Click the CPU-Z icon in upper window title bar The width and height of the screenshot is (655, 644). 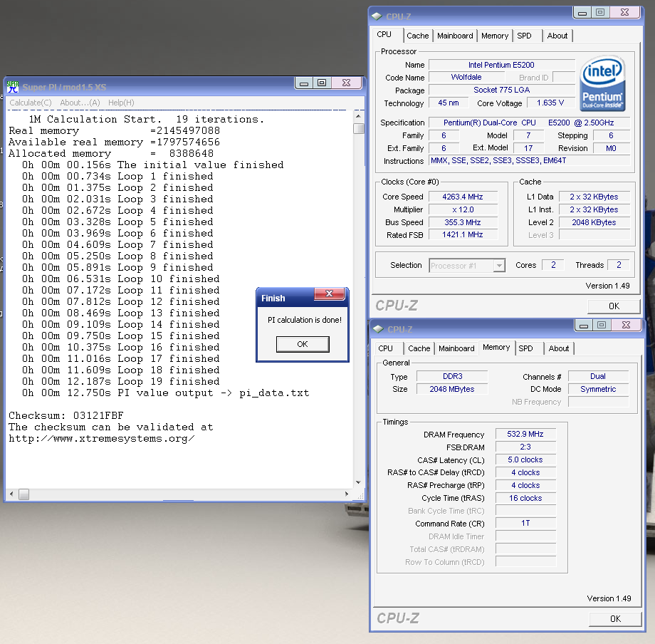pos(377,16)
